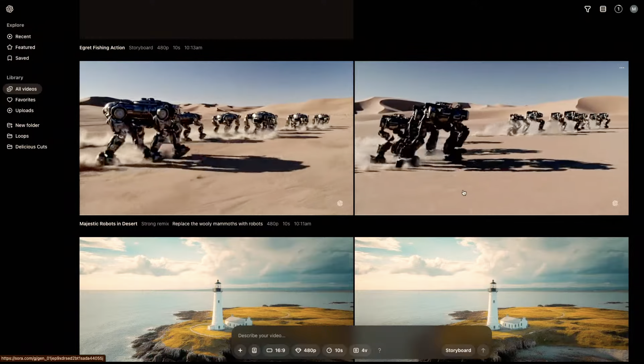Open the notifications counter icon
This screenshot has width=644, height=364.
pyautogui.click(x=618, y=9)
